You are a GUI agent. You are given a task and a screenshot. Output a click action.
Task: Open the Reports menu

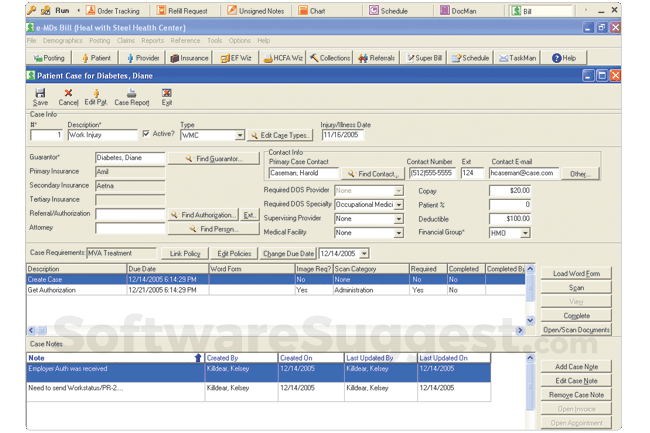tap(152, 41)
